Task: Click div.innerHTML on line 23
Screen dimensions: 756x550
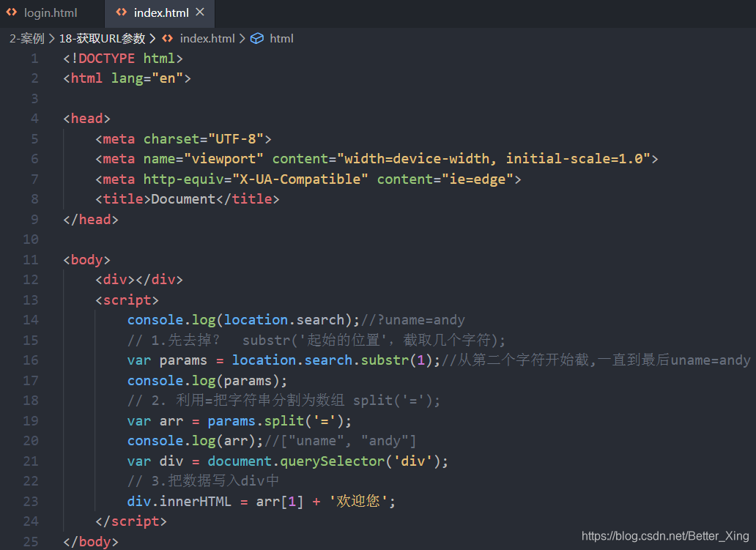Action: 179,502
